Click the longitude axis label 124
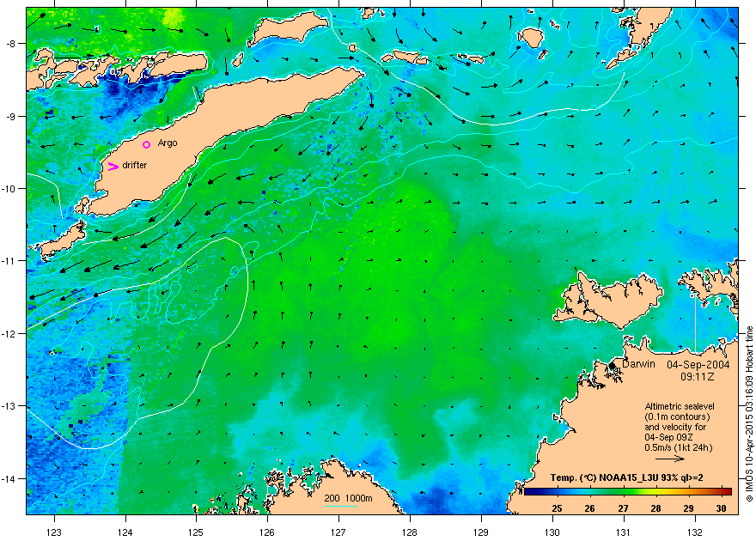Viewport: 756px width, 541px height. pyautogui.click(x=125, y=532)
